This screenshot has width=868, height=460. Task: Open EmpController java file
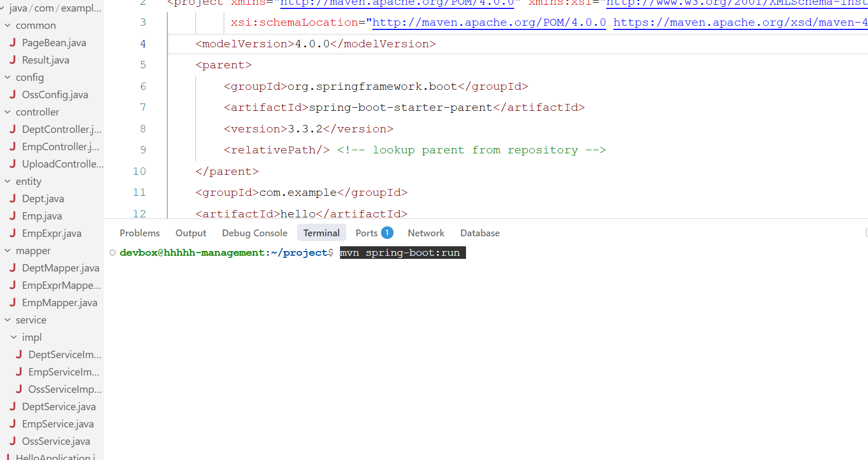click(61, 147)
